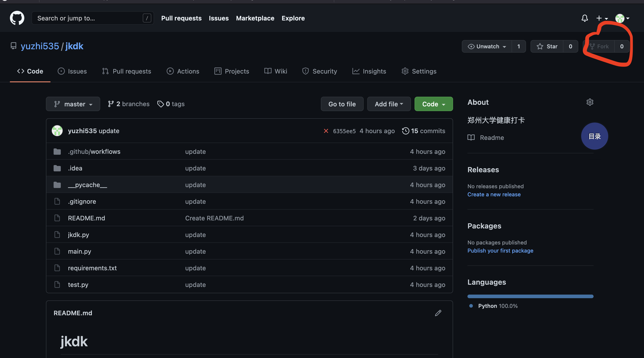This screenshot has height=358, width=644.
Task: Open the Issues repository tab
Action: click(x=72, y=72)
